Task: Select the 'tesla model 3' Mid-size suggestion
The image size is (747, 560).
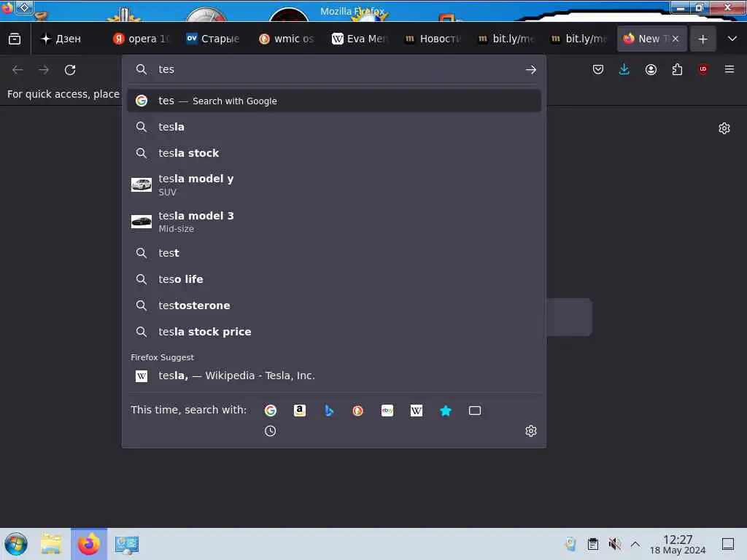Action: [334, 222]
